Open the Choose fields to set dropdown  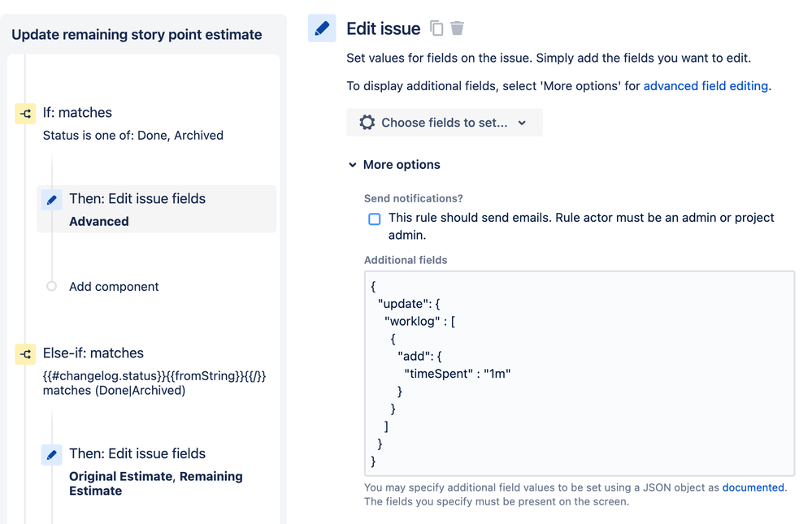click(445, 123)
